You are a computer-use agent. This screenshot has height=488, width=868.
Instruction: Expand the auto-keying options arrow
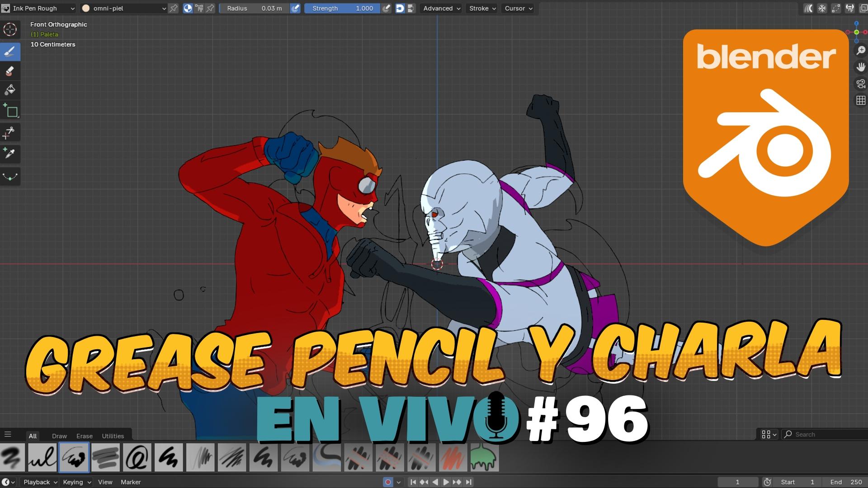(x=398, y=482)
